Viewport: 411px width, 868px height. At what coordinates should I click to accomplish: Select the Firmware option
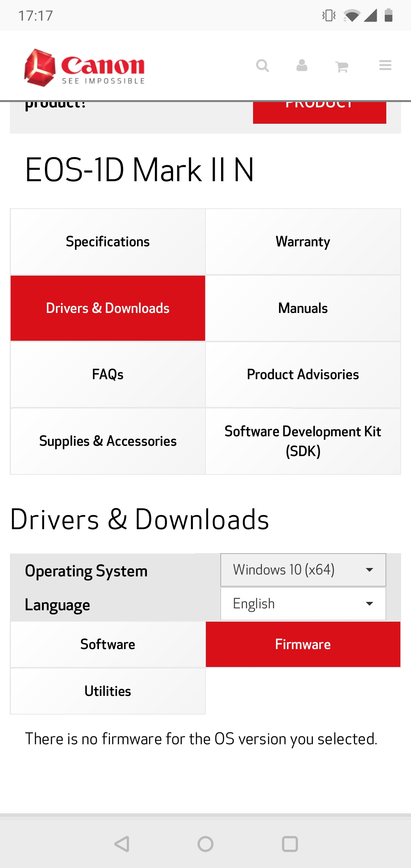pos(303,644)
